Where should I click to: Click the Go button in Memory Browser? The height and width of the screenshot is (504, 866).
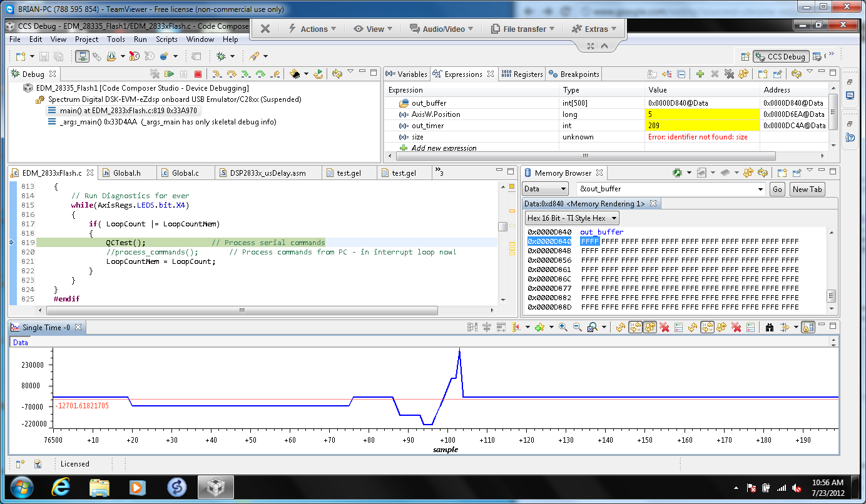point(777,189)
